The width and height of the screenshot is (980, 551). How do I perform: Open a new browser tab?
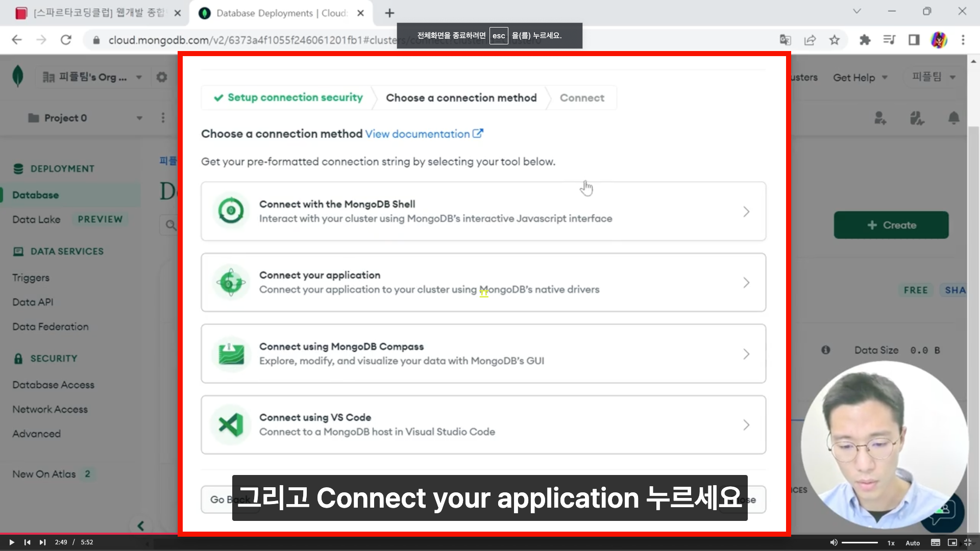pos(389,13)
